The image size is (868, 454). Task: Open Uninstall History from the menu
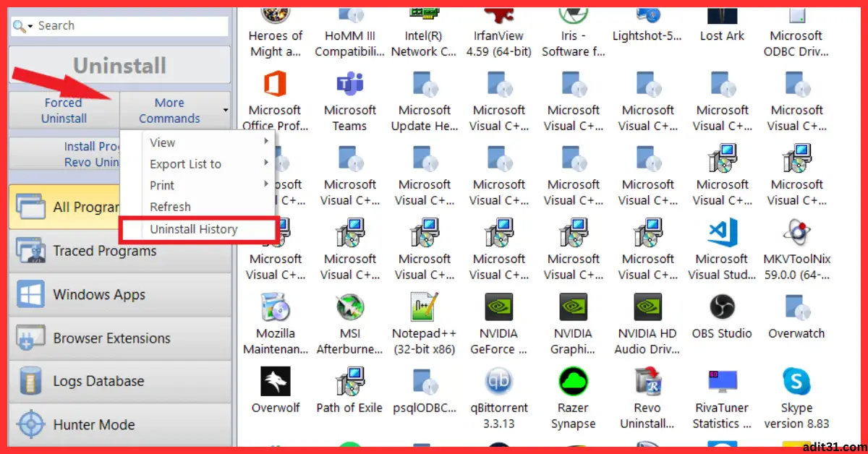point(198,229)
